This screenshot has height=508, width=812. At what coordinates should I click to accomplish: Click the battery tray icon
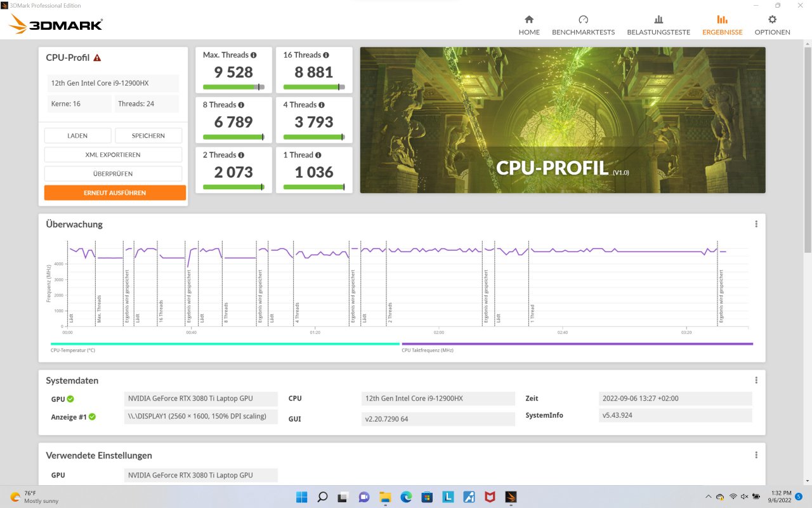757,497
